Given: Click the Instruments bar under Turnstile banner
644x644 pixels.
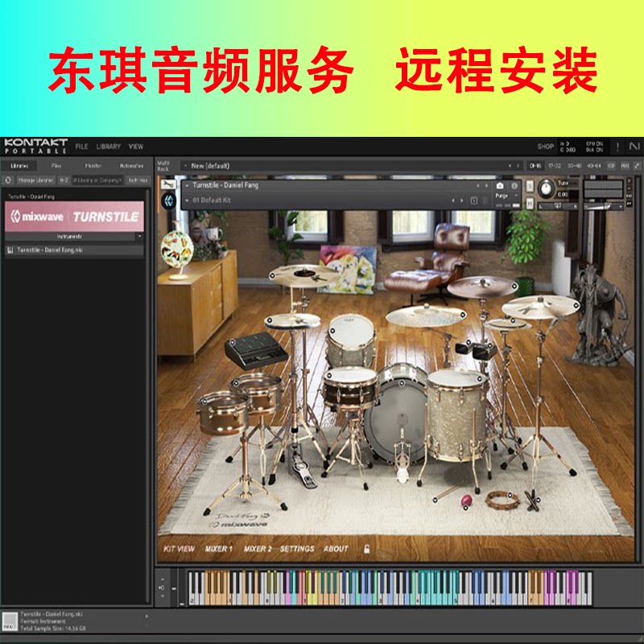Looking at the screenshot, I should click(x=70, y=237).
